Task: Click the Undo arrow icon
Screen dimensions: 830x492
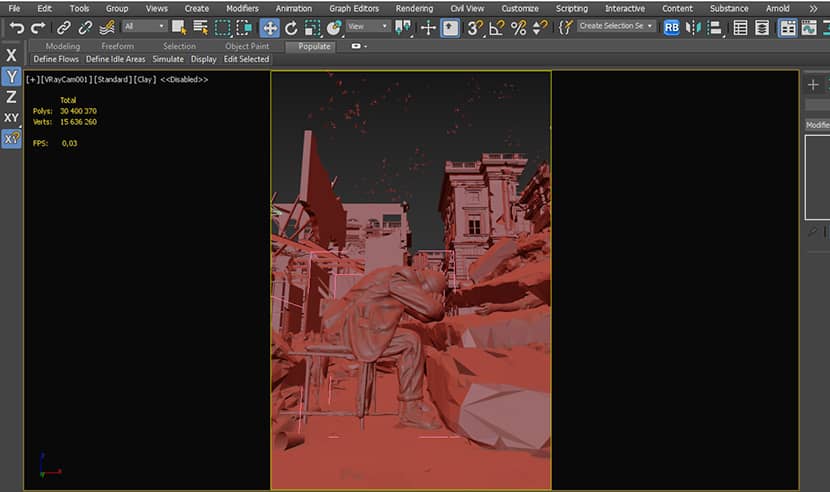Action: [16, 28]
